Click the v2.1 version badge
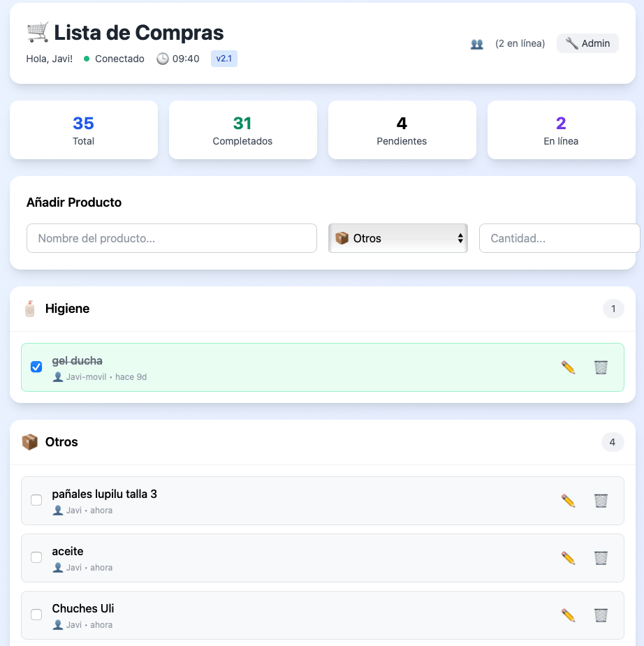Screen dimensions: 644x646 point(224,59)
